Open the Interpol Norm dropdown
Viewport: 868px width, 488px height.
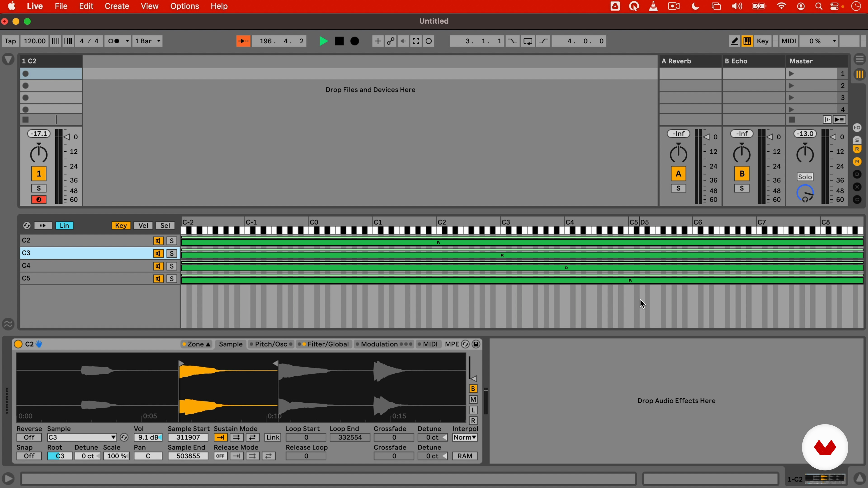[x=465, y=437]
